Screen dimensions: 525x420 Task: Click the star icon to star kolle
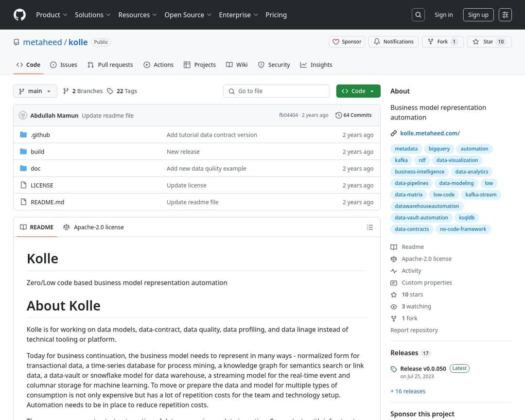tap(475, 41)
